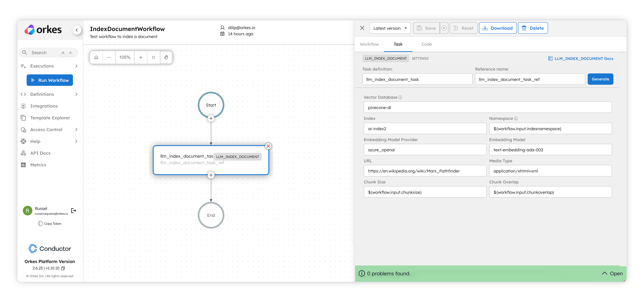Screen dimensions: 644x302
Task: Open the LLM_INDEX_DOCUMENT Docs link
Action: [581, 59]
